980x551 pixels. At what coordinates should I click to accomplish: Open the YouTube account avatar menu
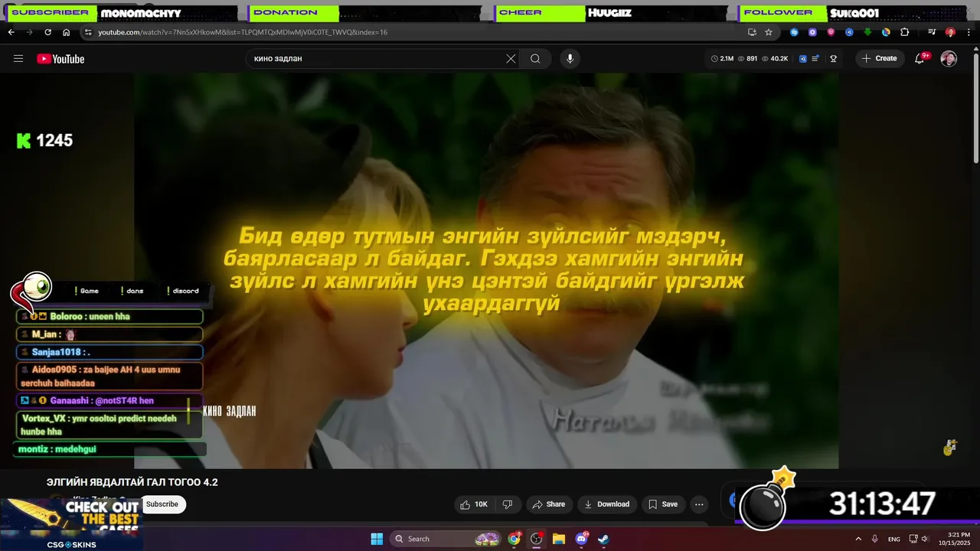[949, 59]
